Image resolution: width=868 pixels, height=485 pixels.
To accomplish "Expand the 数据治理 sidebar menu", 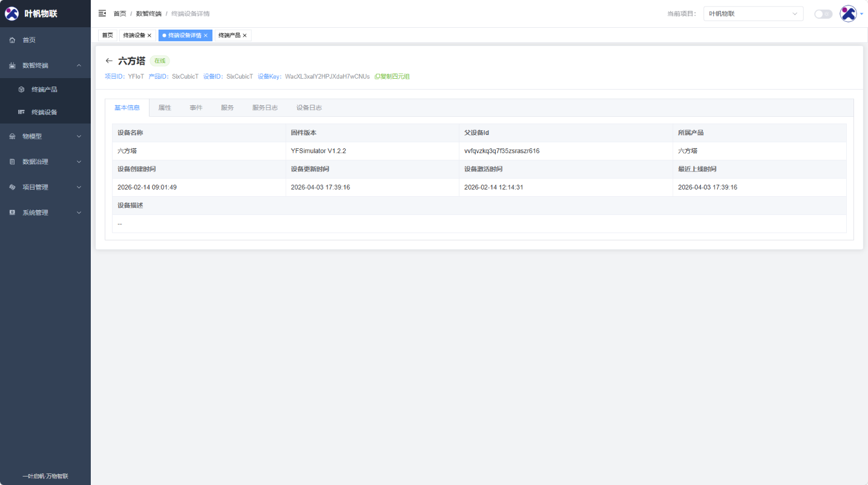I will pos(45,162).
